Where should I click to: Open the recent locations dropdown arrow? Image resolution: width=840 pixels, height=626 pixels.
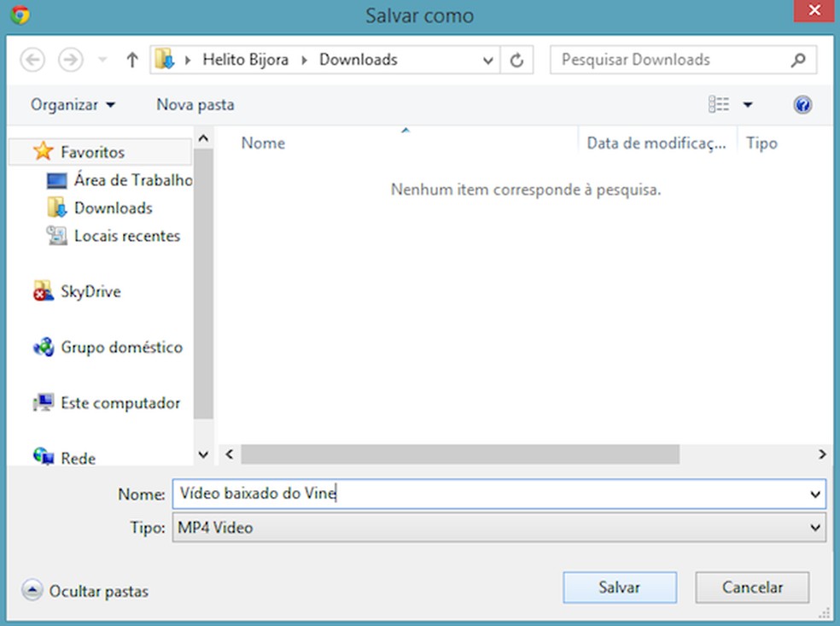pos(102,60)
